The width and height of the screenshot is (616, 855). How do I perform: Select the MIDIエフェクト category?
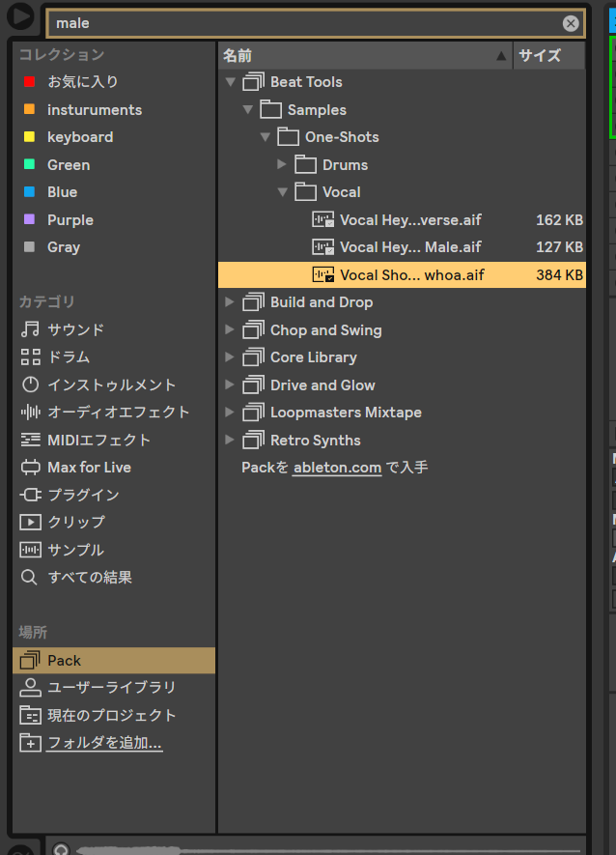click(98, 440)
